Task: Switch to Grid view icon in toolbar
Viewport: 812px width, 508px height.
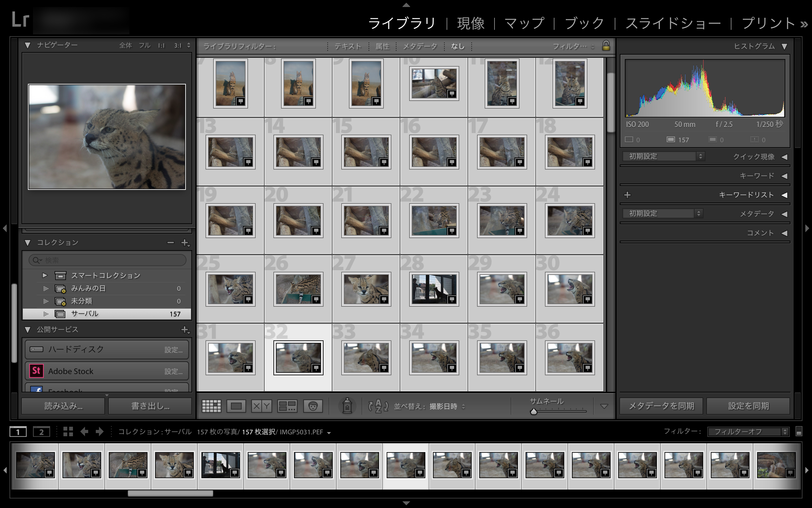Action: coord(211,406)
